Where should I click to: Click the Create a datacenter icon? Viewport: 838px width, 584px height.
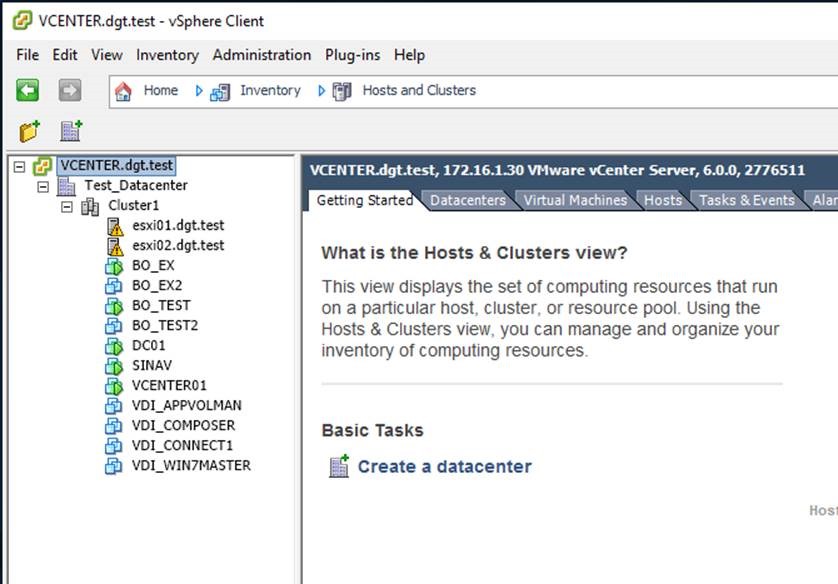(x=339, y=466)
